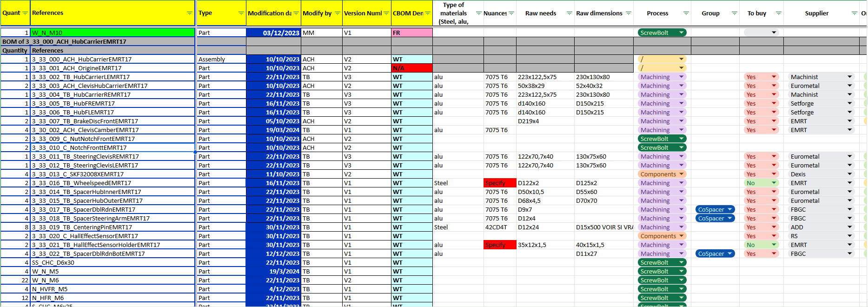
Task: Open ScrewBolt dropdown for N_HFR_M6 row
Action: 681,298
